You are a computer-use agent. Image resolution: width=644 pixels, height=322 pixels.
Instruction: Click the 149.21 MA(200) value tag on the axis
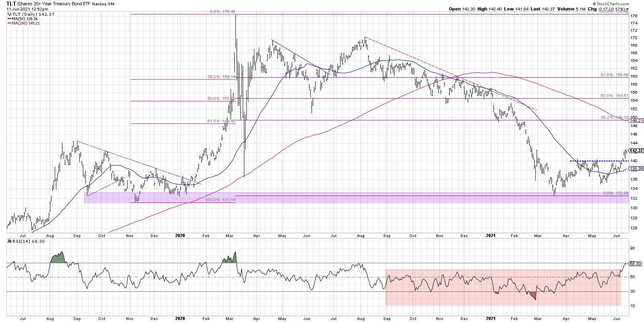634,120
